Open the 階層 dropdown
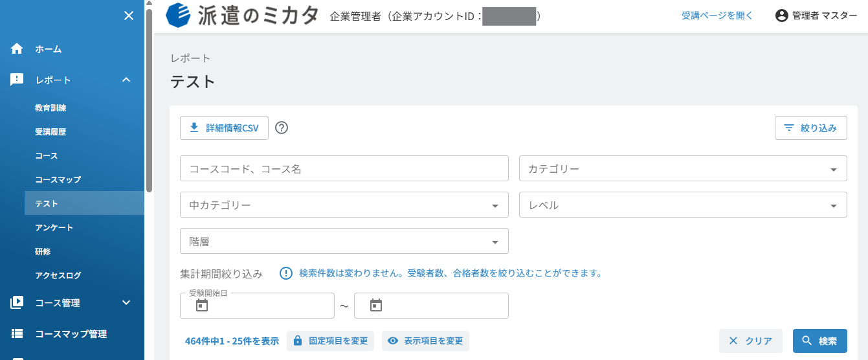This screenshot has height=360, width=868. [344, 241]
